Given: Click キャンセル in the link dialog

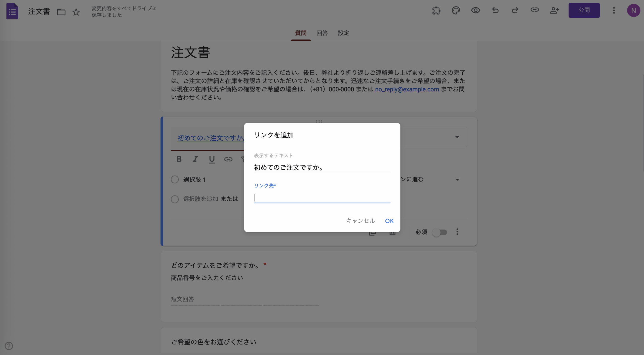Looking at the screenshot, I should click(x=360, y=221).
